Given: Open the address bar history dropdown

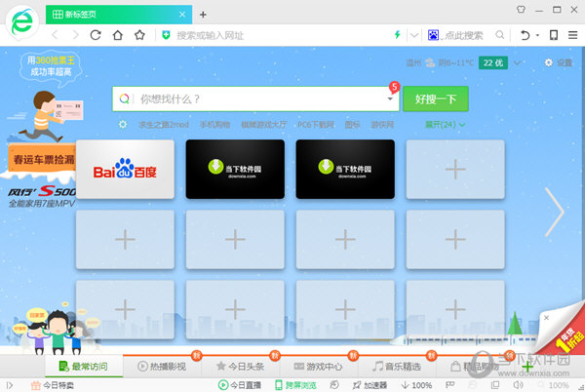Looking at the screenshot, I should point(414,35).
